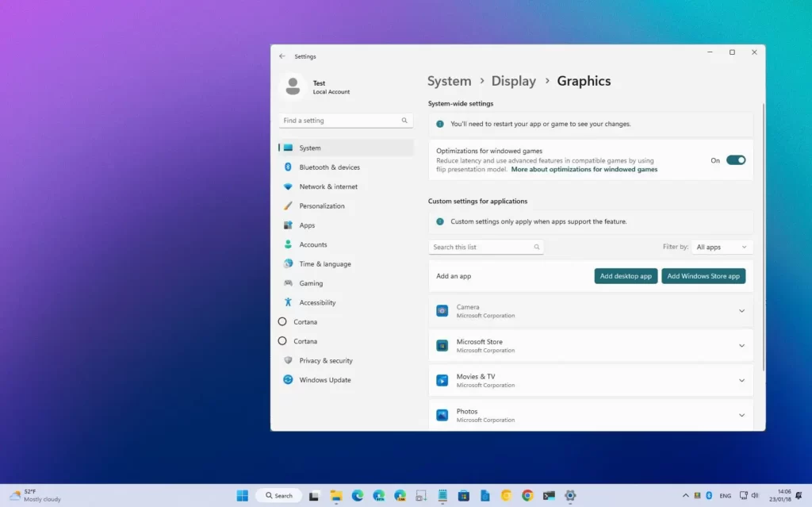This screenshot has height=507, width=812.
Task: Open the clock and date flyout
Action: click(780, 496)
